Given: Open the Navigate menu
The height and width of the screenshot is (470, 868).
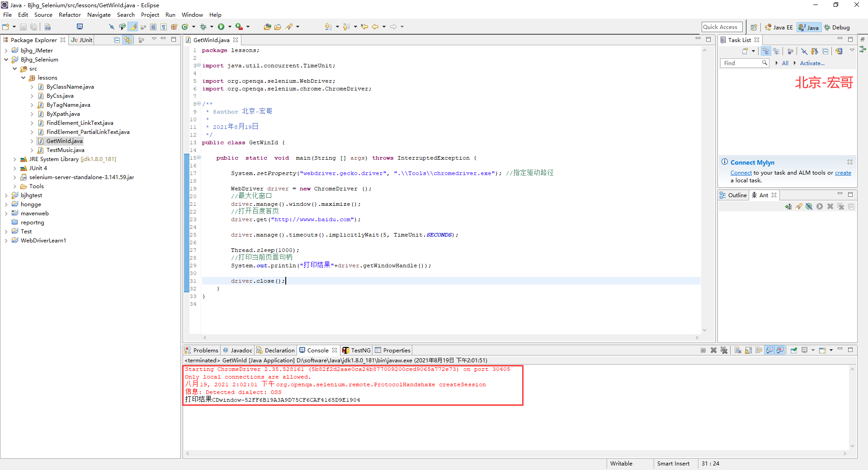Looking at the screenshot, I should (x=99, y=15).
